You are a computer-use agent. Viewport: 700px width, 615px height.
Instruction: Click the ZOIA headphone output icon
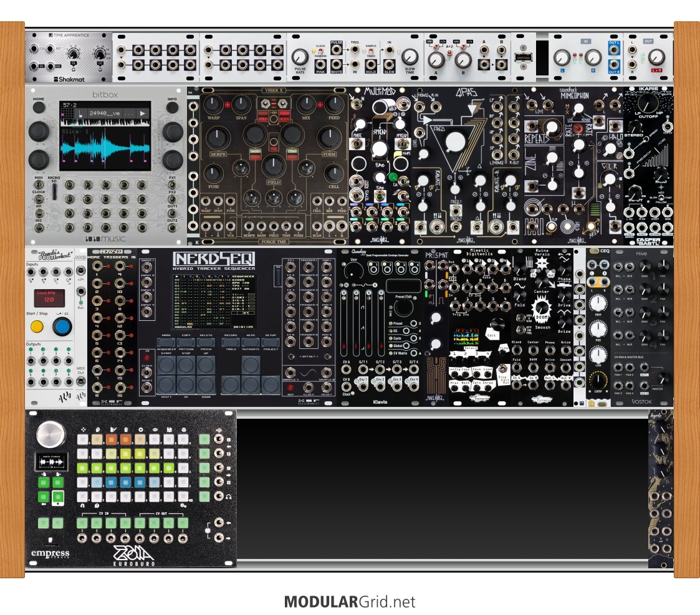[229, 496]
